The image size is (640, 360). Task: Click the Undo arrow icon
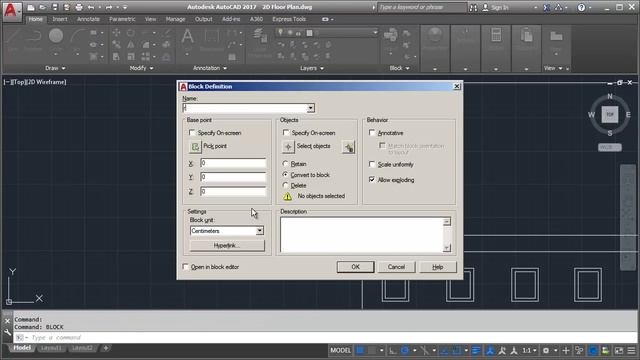pos(91,7)
